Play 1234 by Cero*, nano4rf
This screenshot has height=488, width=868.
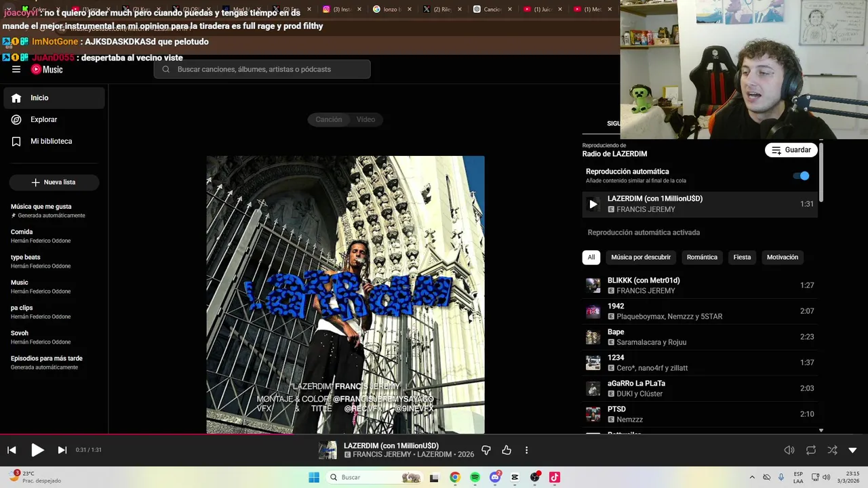click(x=700, y=363)
